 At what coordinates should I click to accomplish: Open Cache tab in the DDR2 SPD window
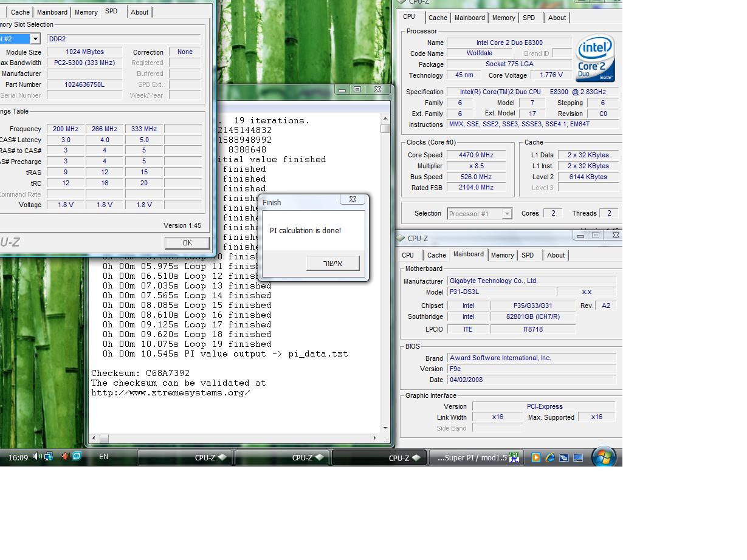20,12
